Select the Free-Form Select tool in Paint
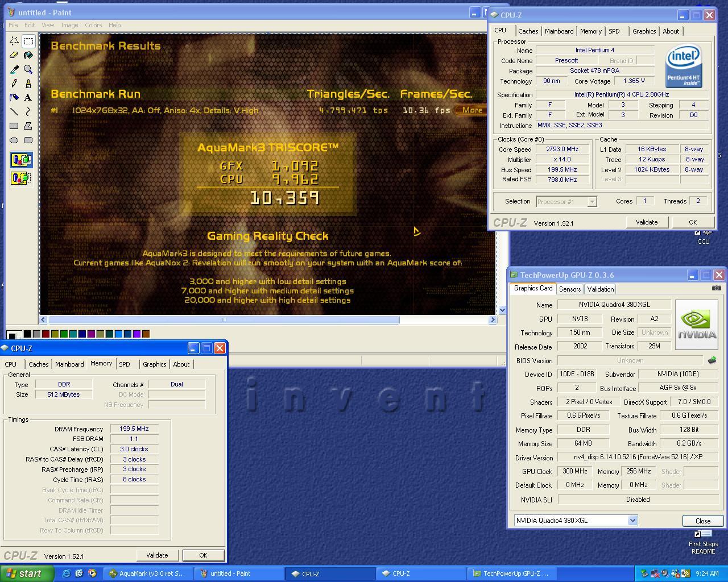Screen dimensions: 728x582 [14, 41]
